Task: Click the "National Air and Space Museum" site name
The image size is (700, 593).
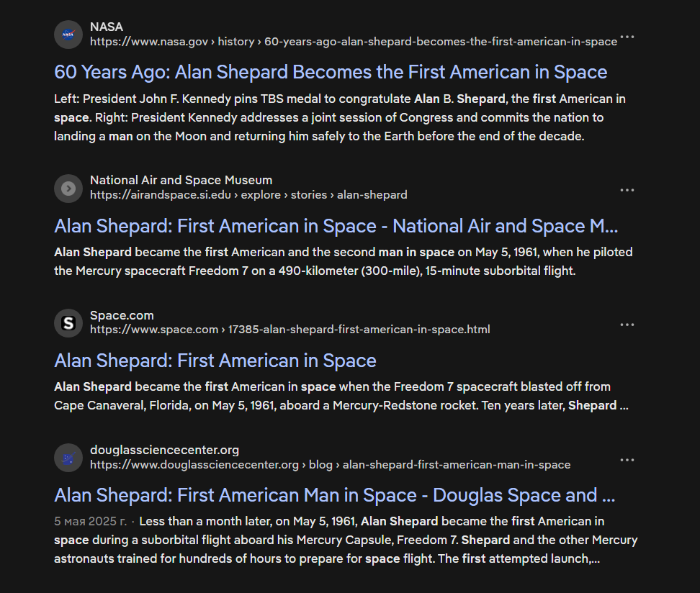Action: (x=181, y=181)
